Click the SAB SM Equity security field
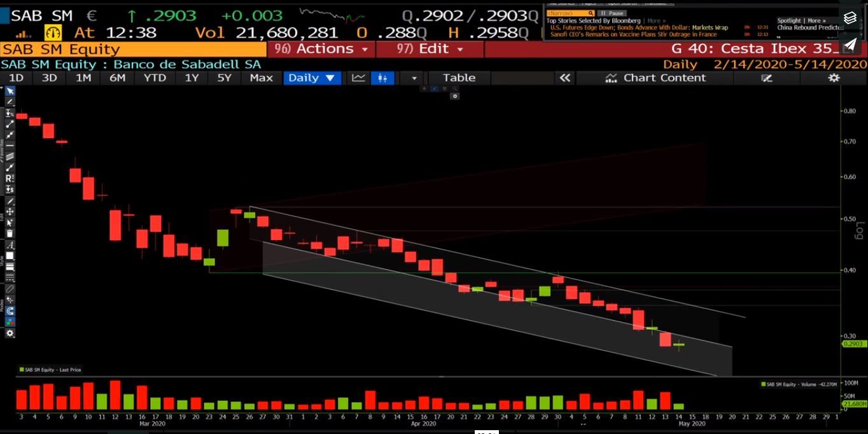 pyautogui.click(x=133, y=49)
